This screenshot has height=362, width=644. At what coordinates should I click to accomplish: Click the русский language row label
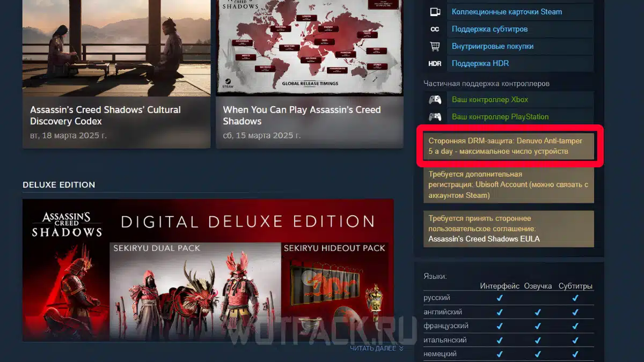(437, 298)
